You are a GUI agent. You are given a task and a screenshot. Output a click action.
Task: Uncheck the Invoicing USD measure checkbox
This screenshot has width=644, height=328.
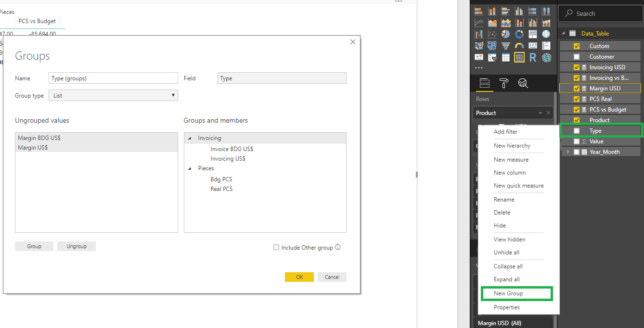(577, 67)
